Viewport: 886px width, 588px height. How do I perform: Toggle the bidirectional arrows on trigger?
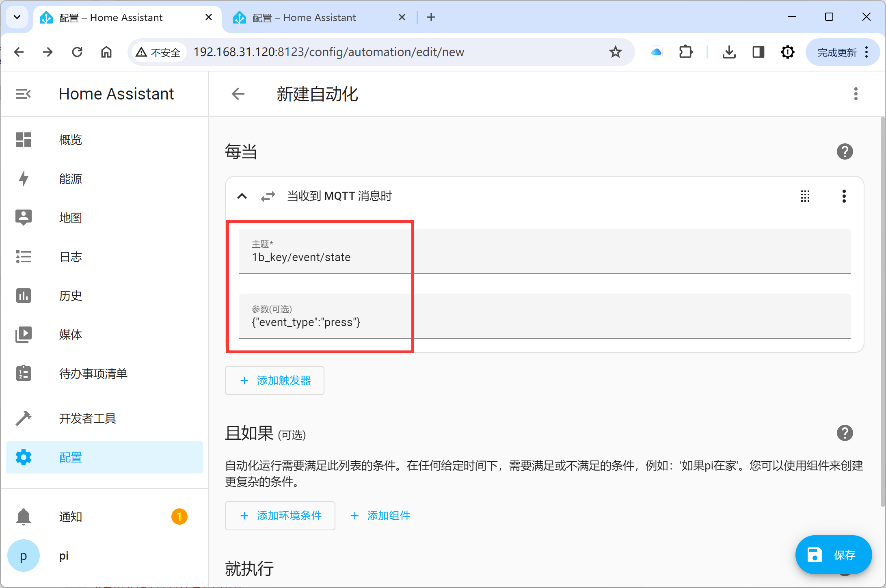268,196
